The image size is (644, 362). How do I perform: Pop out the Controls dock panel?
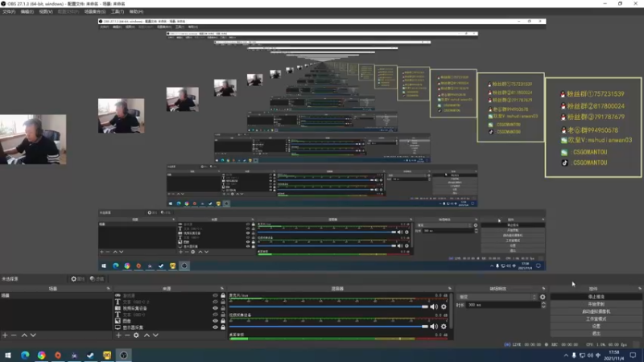coord(640,289)
